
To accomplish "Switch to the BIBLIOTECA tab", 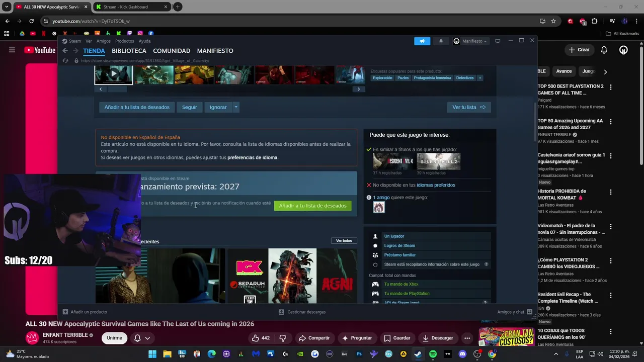I will coord(129,51).
